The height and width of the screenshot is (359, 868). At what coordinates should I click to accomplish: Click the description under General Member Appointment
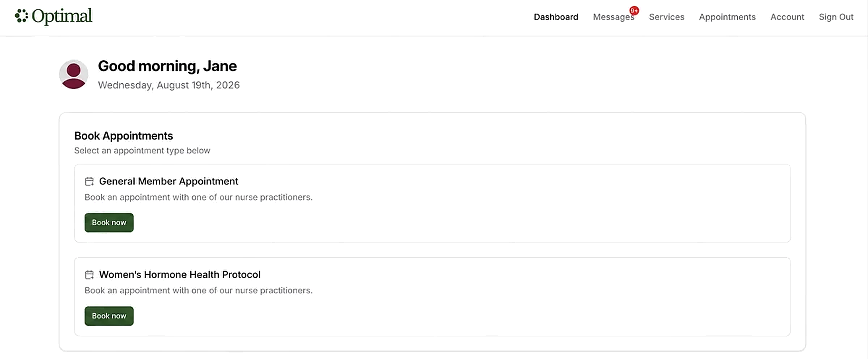pos(199,197)
